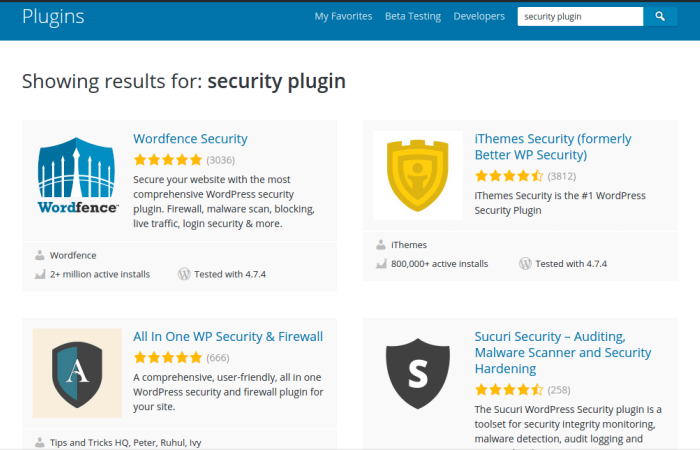
Task: Open the Developers menu item
Action: (479, 16)
